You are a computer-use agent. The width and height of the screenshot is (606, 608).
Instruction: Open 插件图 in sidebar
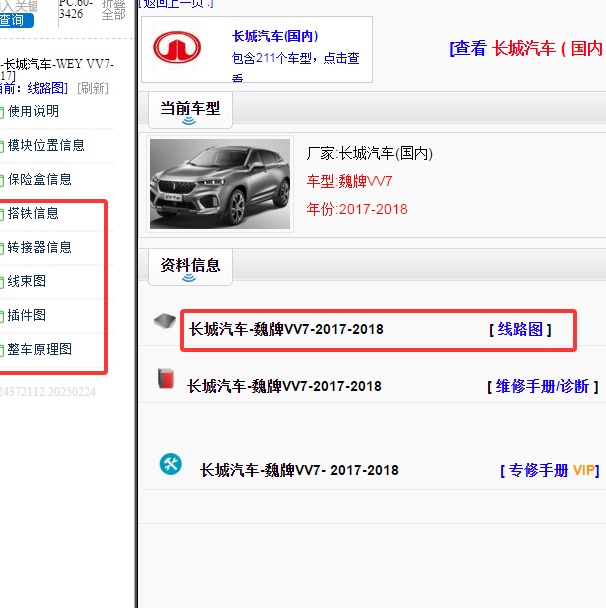coord(27,315)
